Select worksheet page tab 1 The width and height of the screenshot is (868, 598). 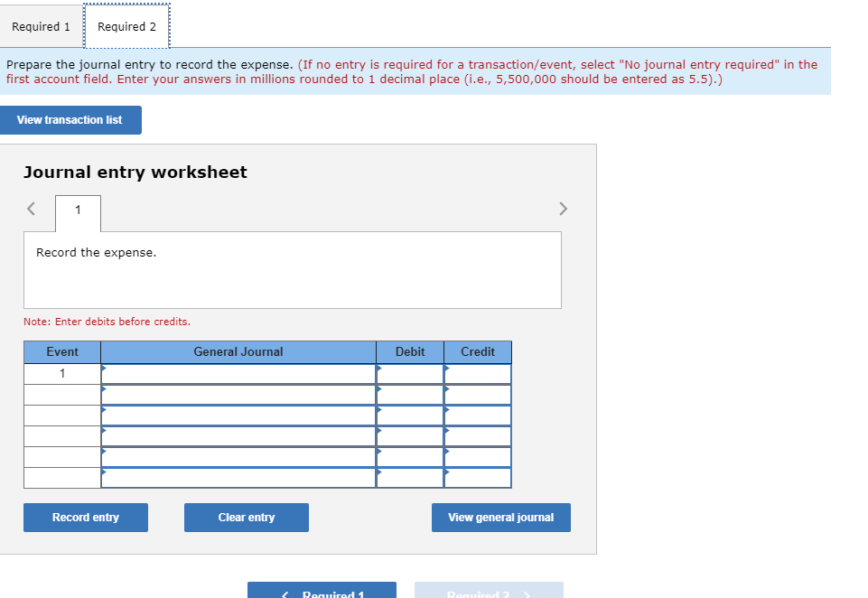pos(77,212)
